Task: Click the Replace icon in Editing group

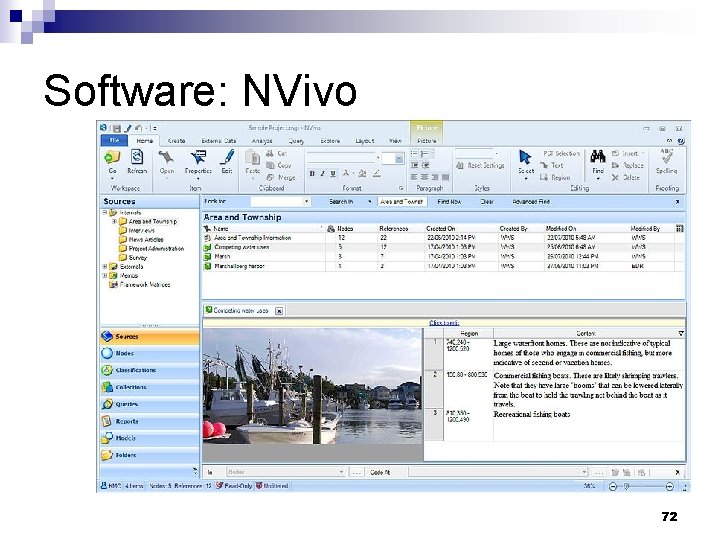Action: tap(616, 165)
